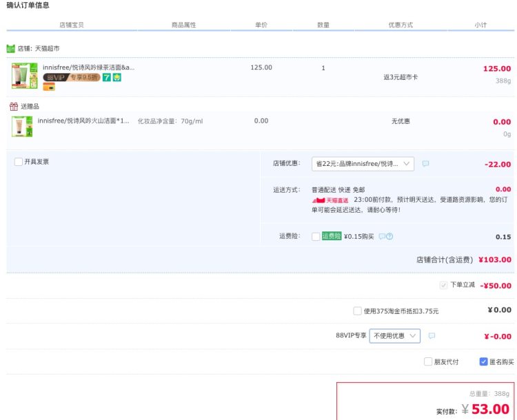Click the 总重量: 388g text
517x420 pixels.
point(489,394)
